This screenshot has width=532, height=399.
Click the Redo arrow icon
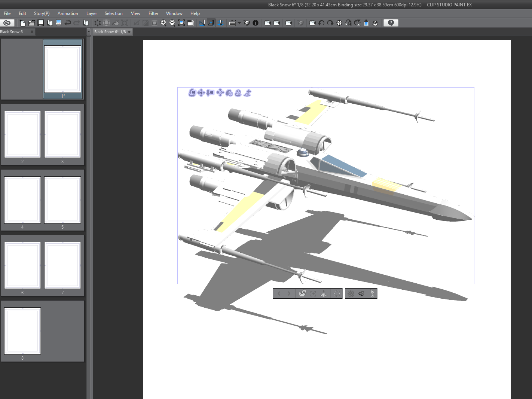tap(77, 23)
